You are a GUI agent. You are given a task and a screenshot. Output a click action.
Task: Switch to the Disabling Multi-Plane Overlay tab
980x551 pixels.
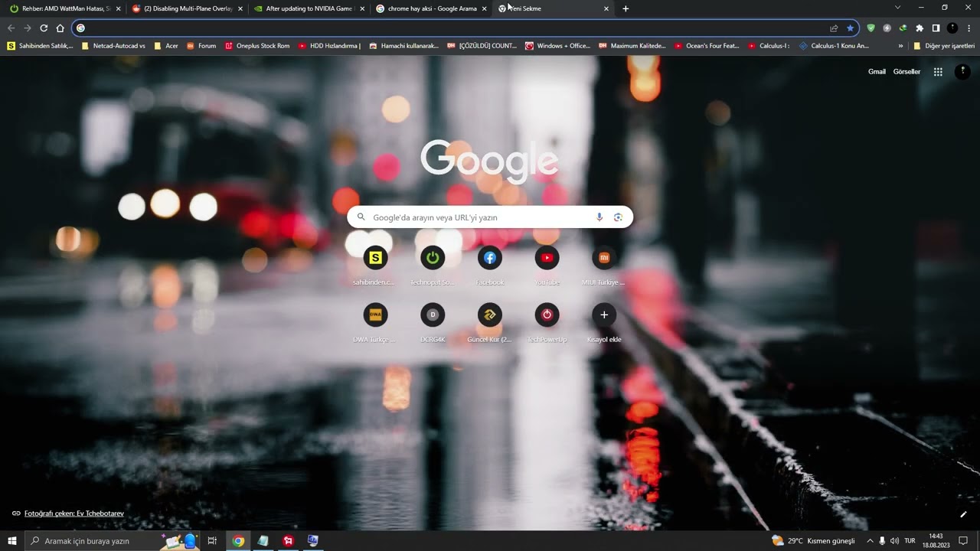click(x=187, y=8)
